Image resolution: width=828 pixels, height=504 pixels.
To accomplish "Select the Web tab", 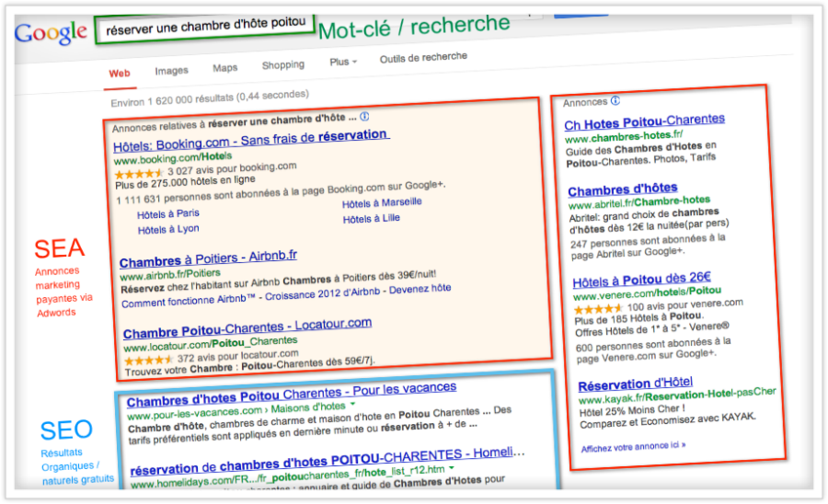I will tap(120, 74).
